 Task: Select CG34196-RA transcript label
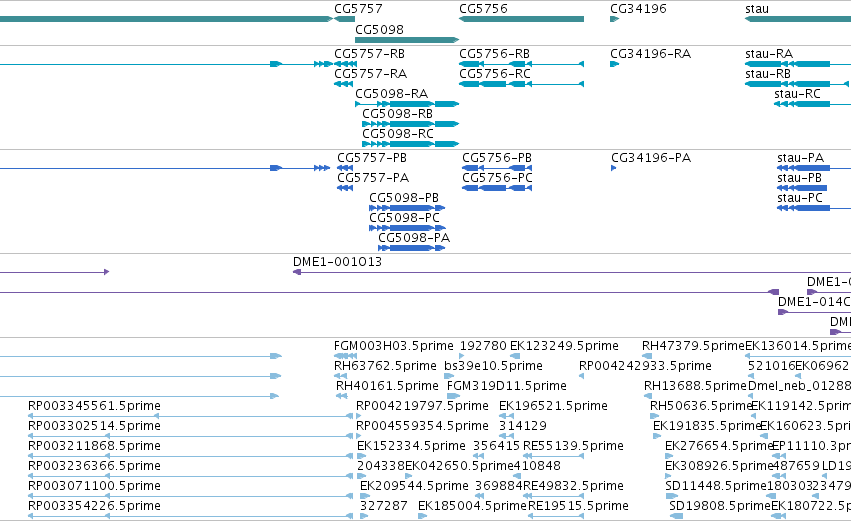(x=651, y=54)
